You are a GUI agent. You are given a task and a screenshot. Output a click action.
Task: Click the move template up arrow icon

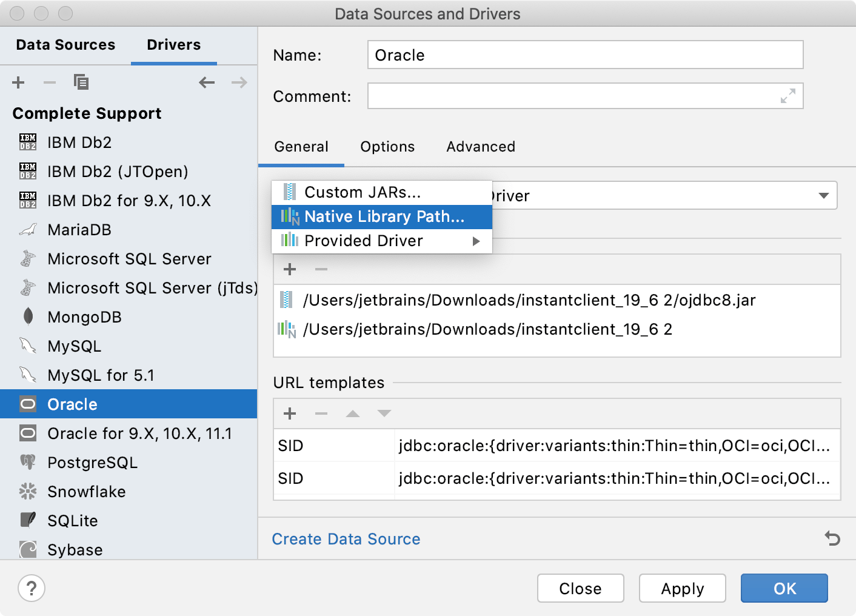pos(352,413)
